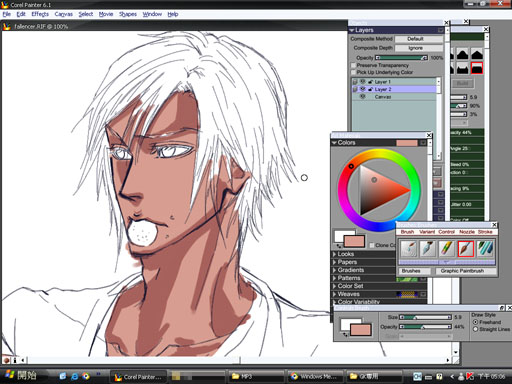512x384 pixels.
Task: Click the Kaspersky tray icon
Action: [470, 377]
